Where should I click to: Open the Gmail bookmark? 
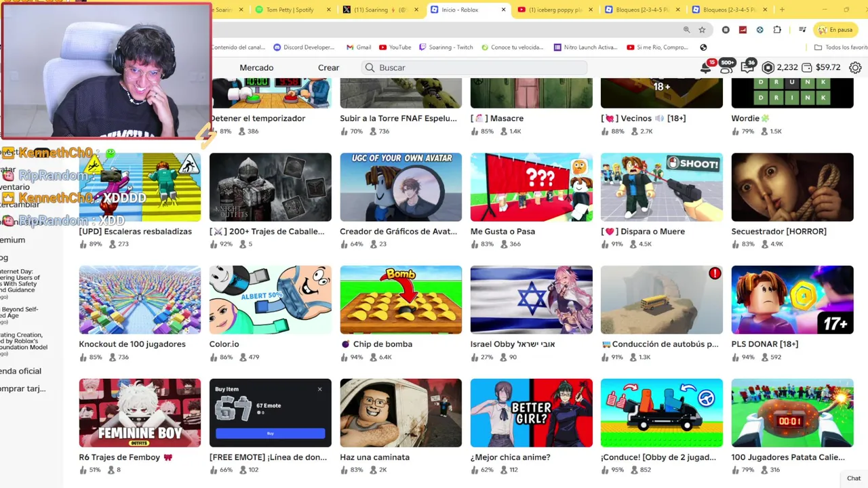pyautogui.click(x=358, y=47)
